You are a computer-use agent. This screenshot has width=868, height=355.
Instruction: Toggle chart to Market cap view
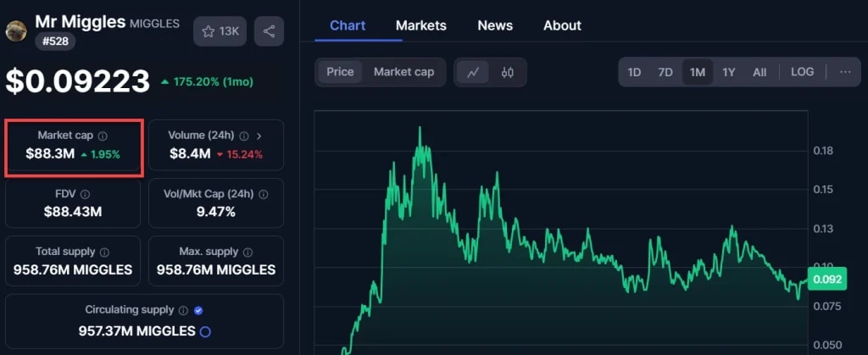403,72
